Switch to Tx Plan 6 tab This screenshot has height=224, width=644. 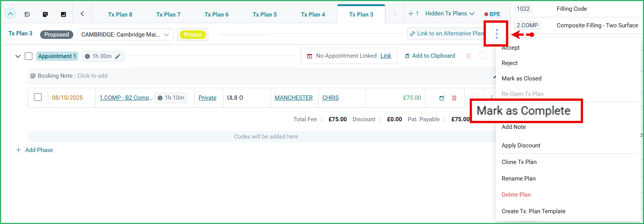point(216,14)
